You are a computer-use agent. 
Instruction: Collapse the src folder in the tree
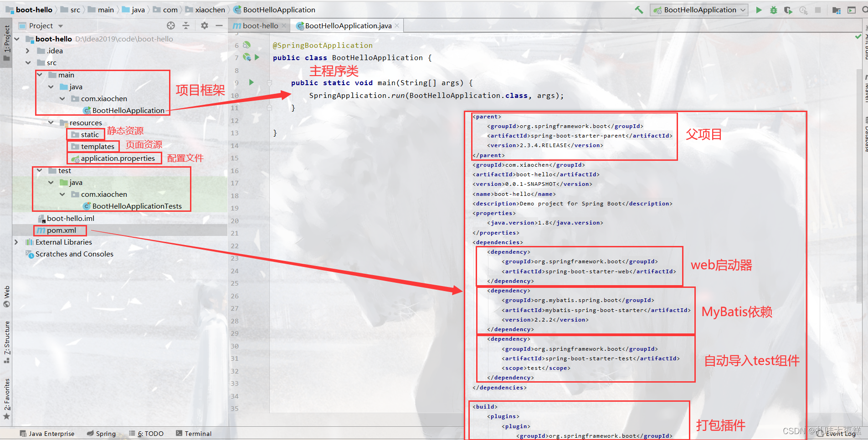(28, 63)
